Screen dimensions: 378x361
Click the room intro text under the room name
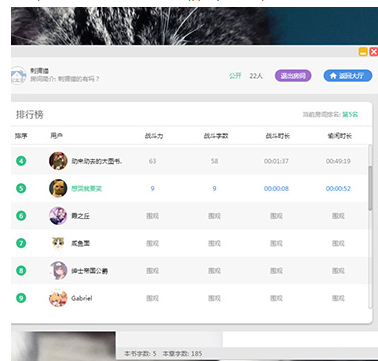[x=65, y=79]
